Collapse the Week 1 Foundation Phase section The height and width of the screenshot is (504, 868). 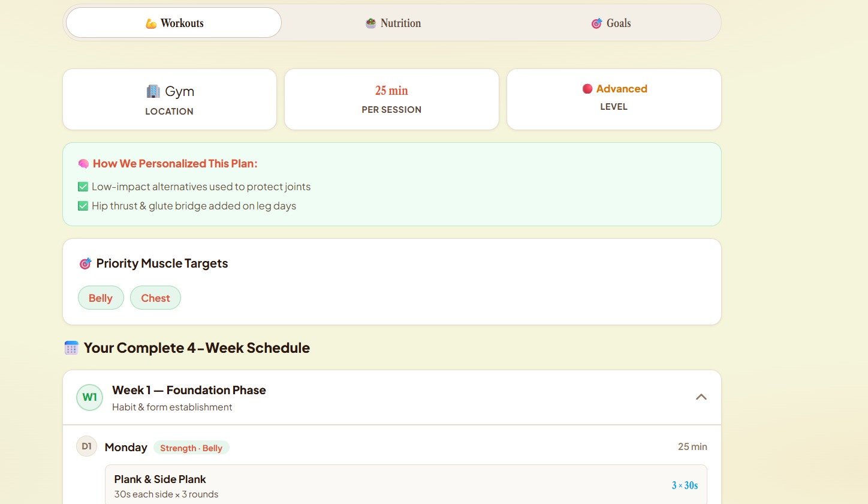tap(701, 397)
